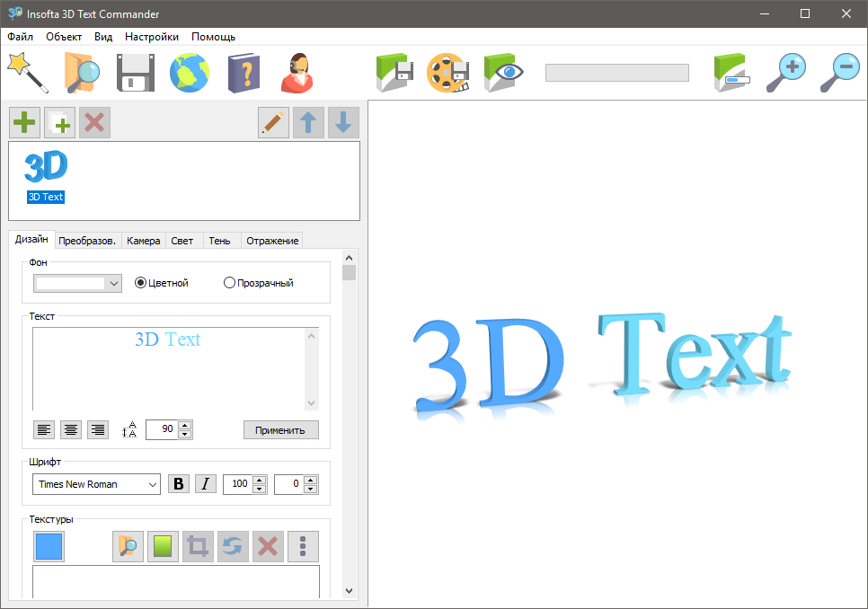Screen dimensions: 868x609
Task: Click the blue texture color swatch
Action: [x=49, y=546]
